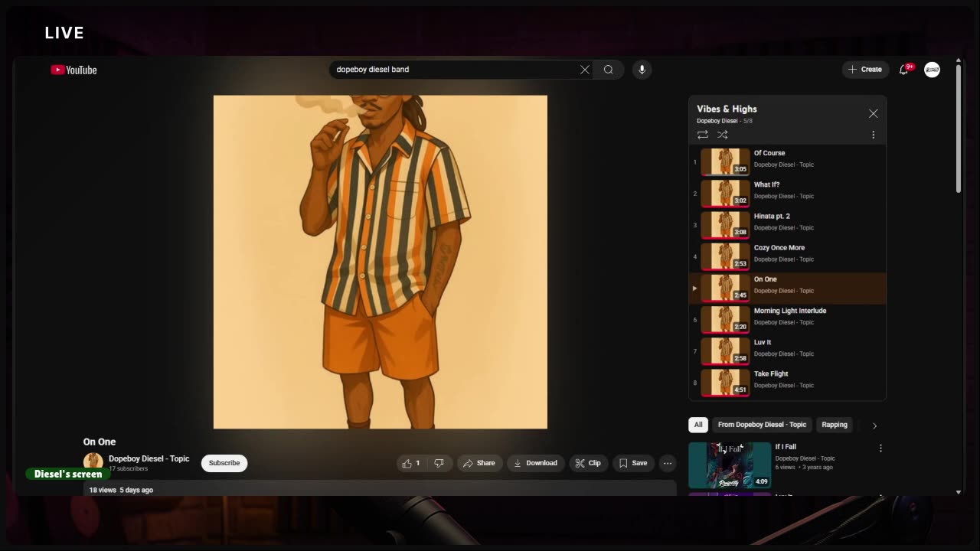The width and height of the screenshot is (980, 551).
Task: Show more filter chips arrow
Action: (x=874, y=425)
